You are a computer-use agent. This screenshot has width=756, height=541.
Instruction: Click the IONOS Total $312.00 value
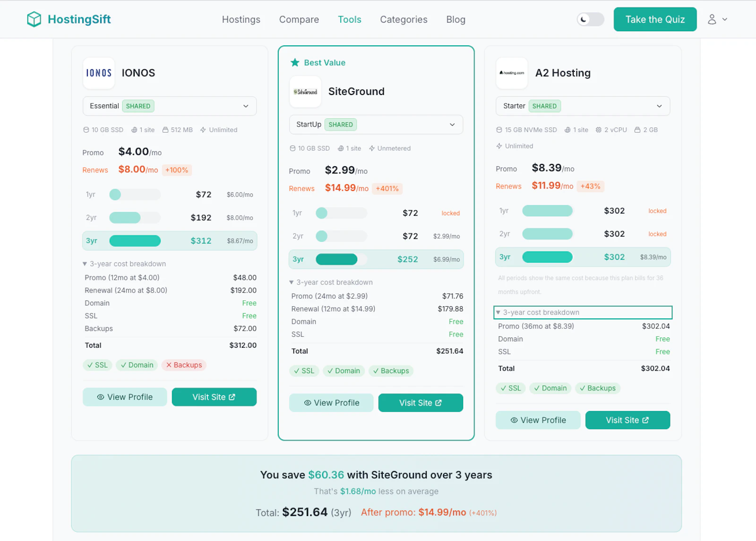(x=243, y=345)
